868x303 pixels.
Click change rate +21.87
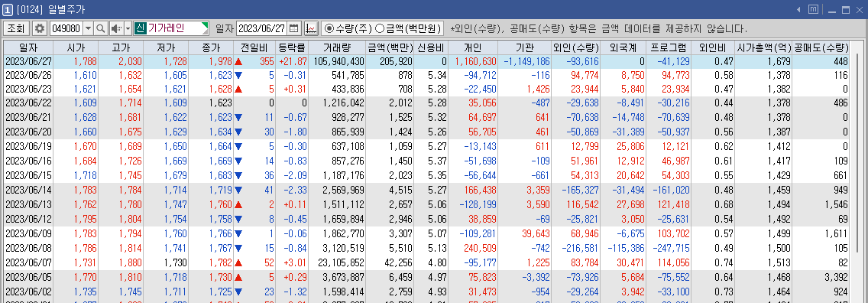pyautogui.click(x=293, y=61)
